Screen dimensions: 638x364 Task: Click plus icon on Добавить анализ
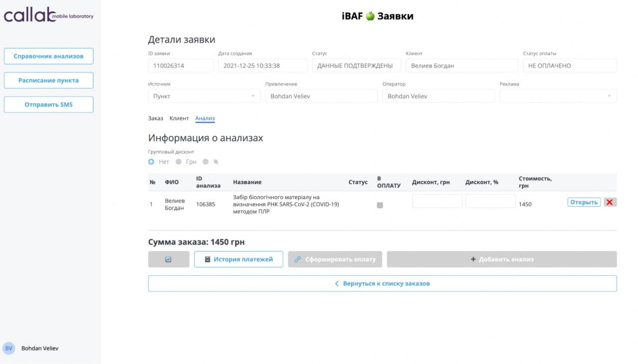click(x=473, y=259)
